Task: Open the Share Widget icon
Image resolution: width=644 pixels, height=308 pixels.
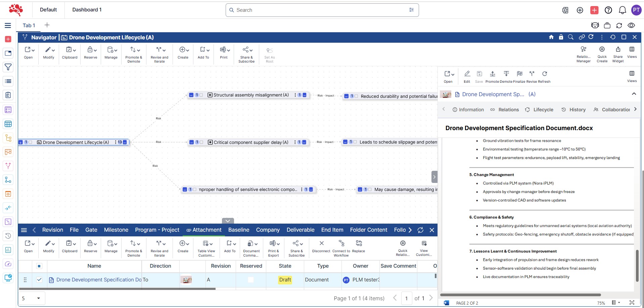Action: pyautogui.click(x=617, y=50)
